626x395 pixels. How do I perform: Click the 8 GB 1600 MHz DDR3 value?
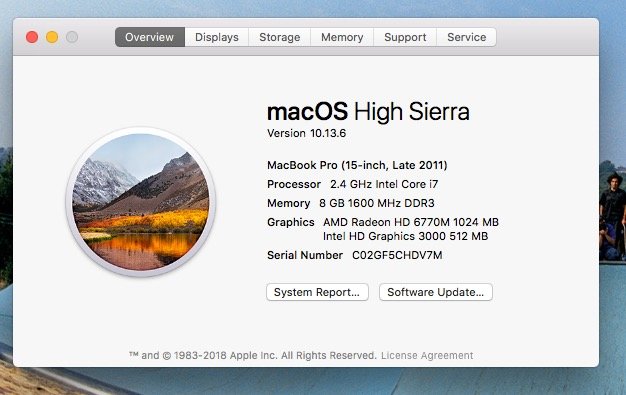click(377, 203)
